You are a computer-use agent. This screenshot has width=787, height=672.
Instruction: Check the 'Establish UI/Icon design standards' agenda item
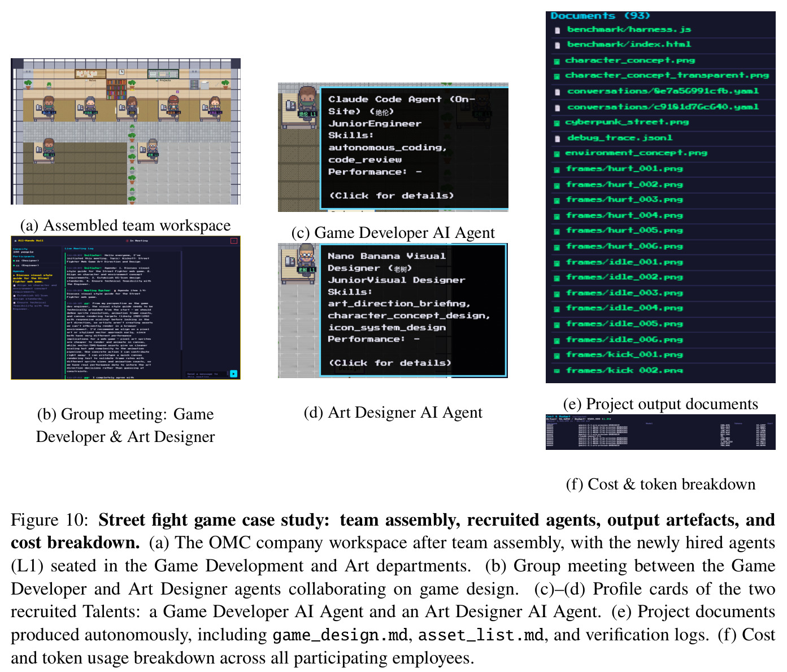(15, 296)
